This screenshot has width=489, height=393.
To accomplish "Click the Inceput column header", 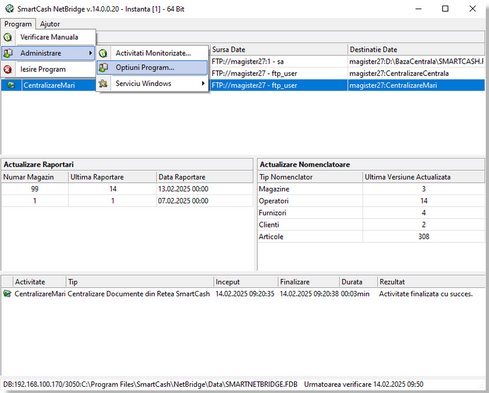I will coord(246,282).
